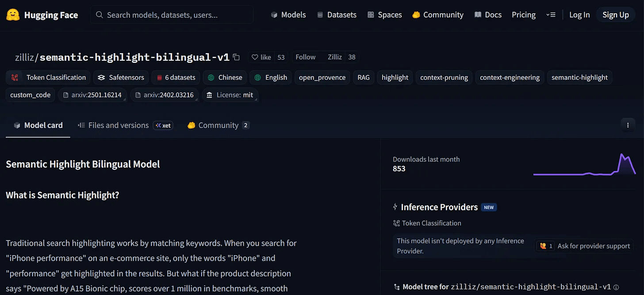Switch to the Community tab with 2 discussions
Viewport: 644px width, 295px height.
[x=218, y=125]
